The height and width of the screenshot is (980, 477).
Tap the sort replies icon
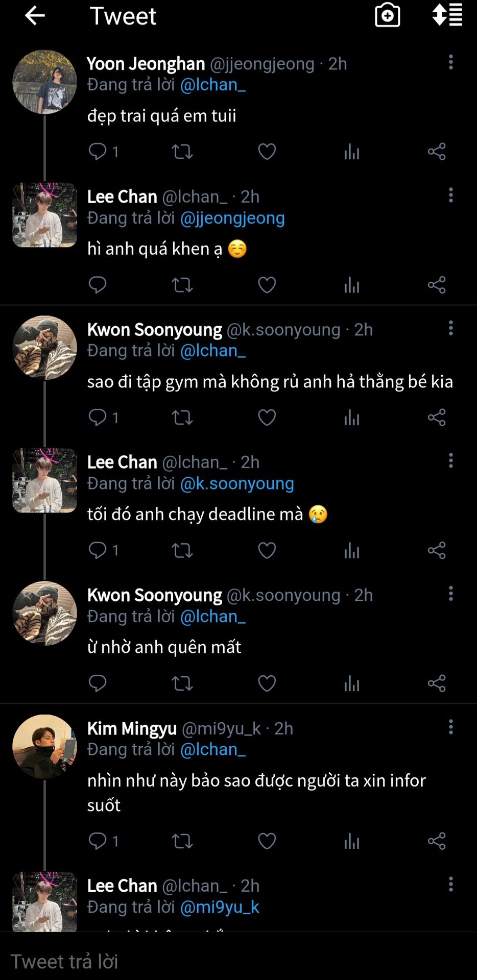tap(447, 15)
